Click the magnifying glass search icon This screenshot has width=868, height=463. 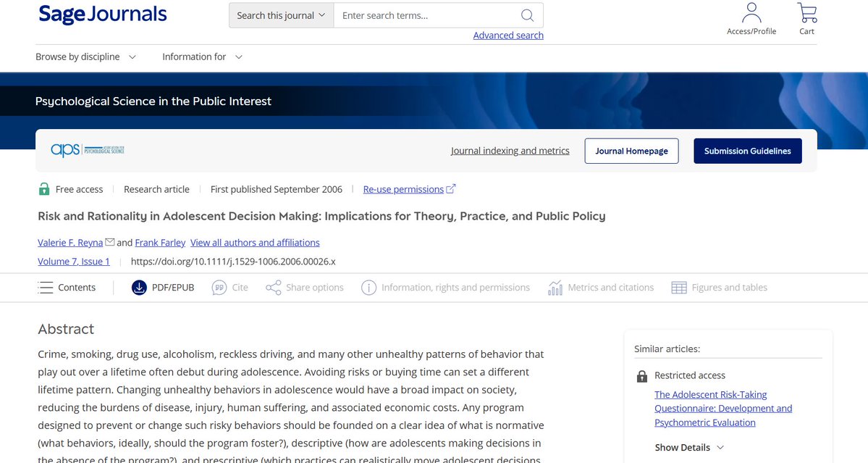(528, 15)
